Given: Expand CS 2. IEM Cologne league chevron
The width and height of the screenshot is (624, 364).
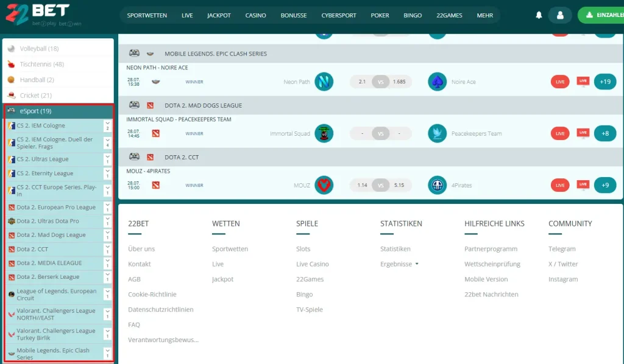Looking at the screenshot, I should pos(107,125).
